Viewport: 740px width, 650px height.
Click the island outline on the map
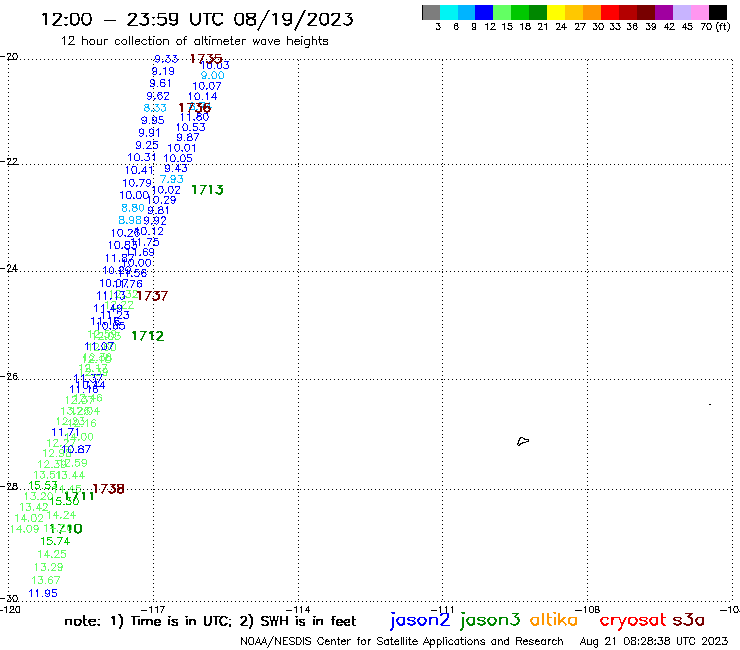523,441
